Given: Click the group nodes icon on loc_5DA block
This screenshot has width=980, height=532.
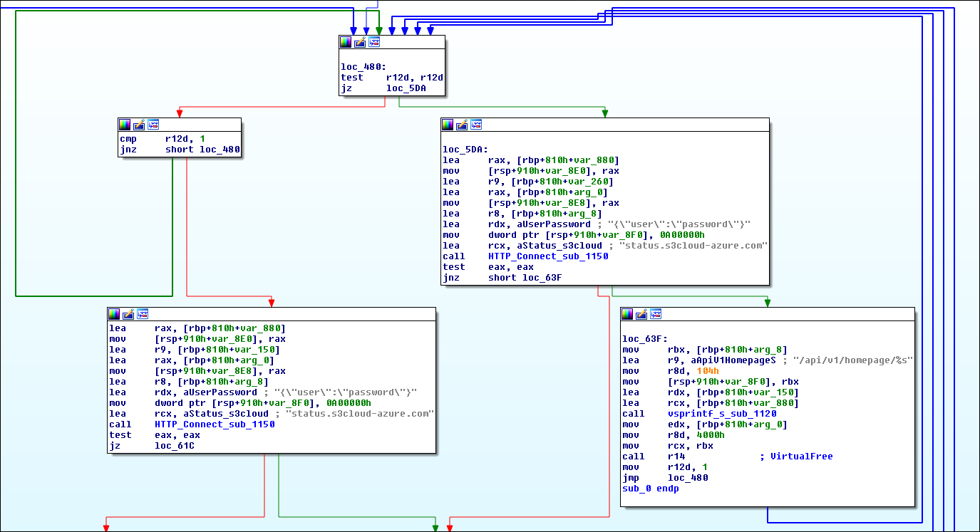Looking at the screenshot, I should 476,125.
